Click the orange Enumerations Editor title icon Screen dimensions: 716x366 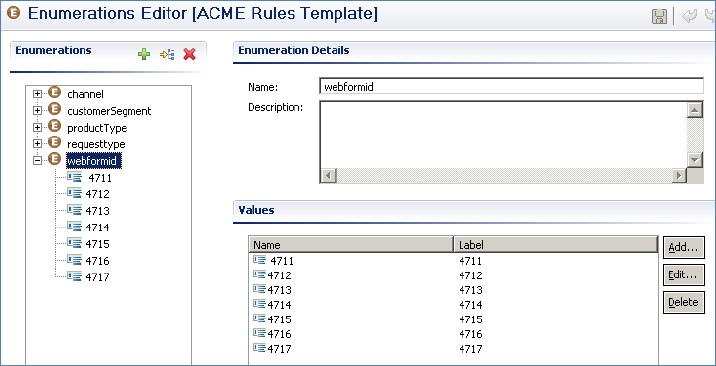(x=14, y=14)
